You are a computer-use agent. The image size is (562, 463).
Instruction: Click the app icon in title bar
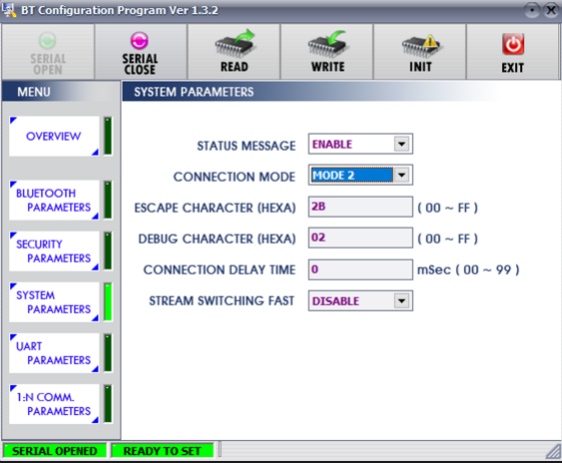pyautogui.click(x=9, y=10)
